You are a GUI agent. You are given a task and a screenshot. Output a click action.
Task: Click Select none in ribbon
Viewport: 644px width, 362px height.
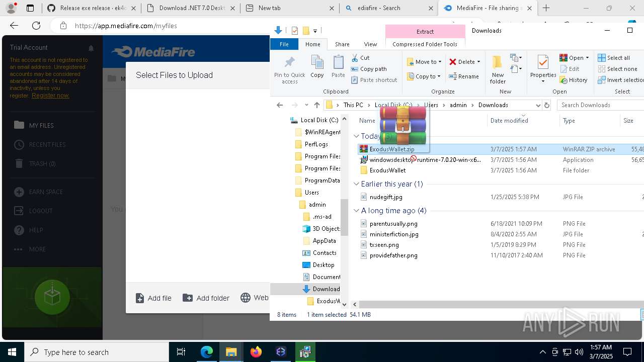617,69
